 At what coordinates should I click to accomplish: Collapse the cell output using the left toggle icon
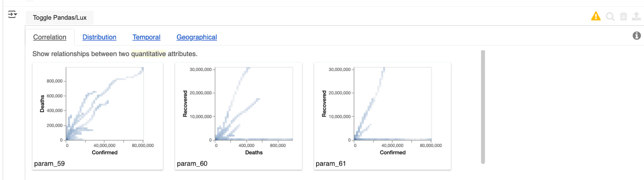12,14
